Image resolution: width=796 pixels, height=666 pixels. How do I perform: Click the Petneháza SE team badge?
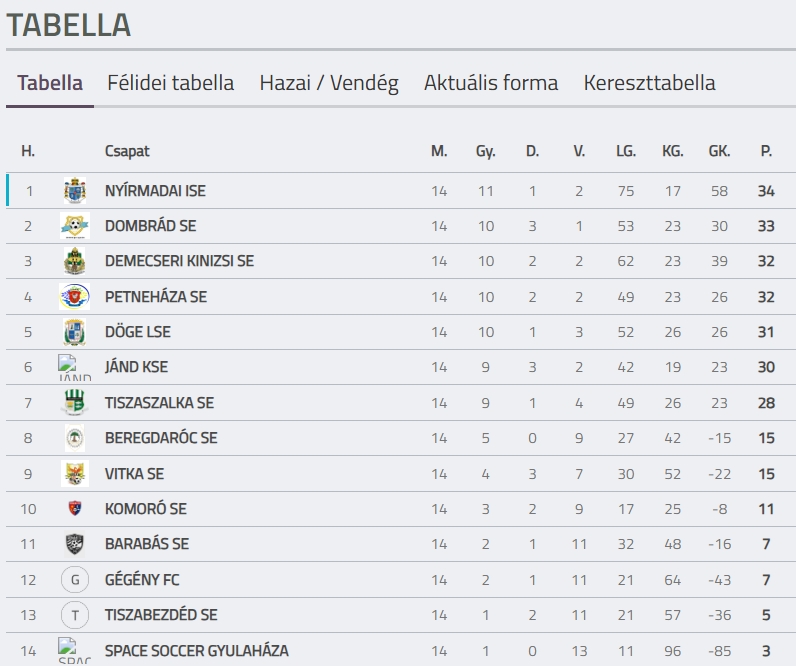click(x=75, y=297)
